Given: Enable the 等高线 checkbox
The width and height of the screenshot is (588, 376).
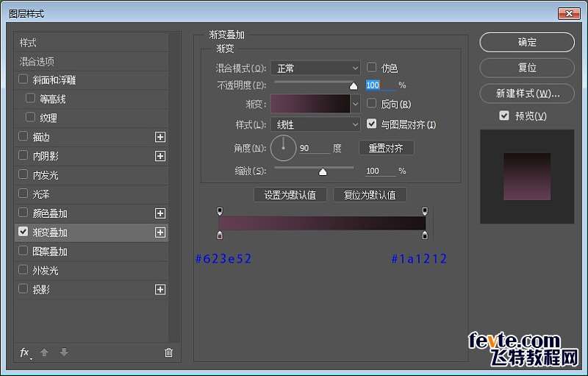Looking at the screenshot, I should pos(30,99).
